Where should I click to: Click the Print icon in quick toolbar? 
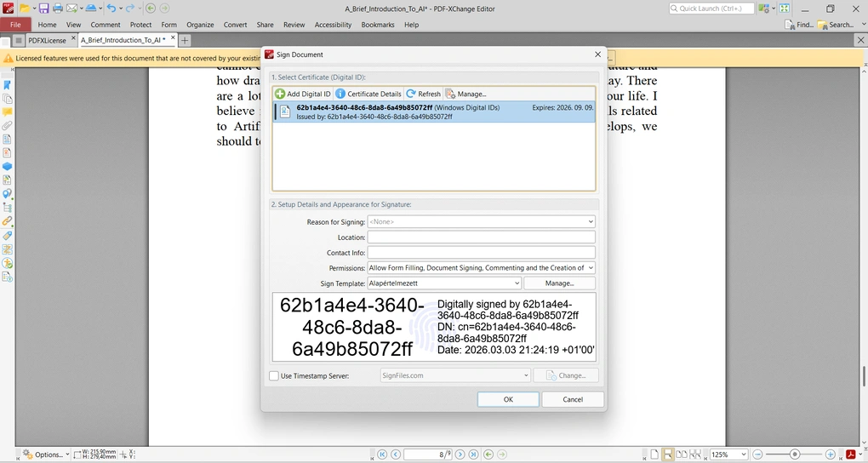click(58, 9)
